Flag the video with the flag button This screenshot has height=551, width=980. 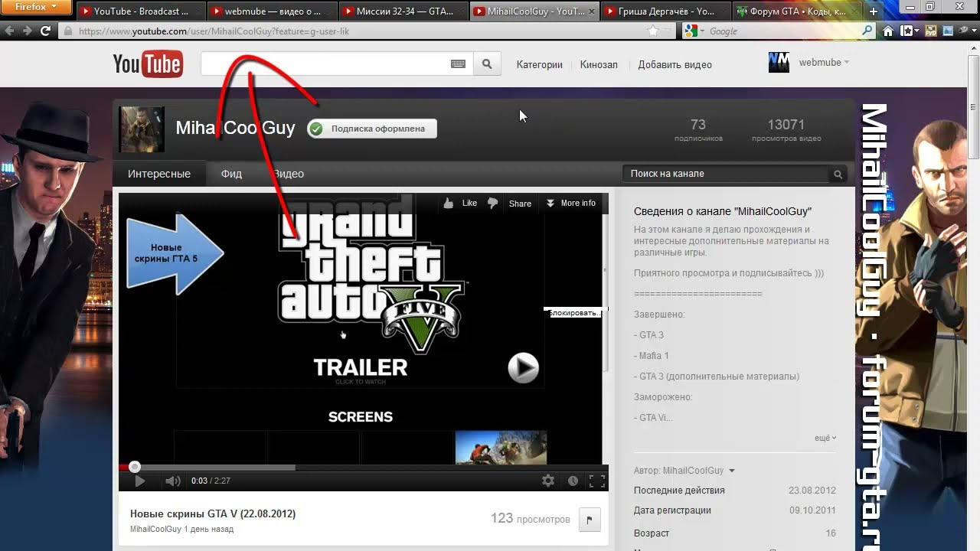590,520
